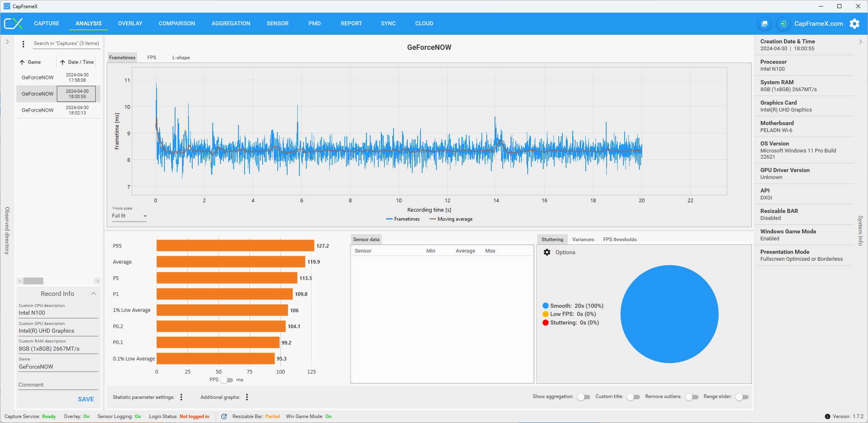868x423 pixels.
Task: Click the Custom RAM description field
Action: (58, 349)
